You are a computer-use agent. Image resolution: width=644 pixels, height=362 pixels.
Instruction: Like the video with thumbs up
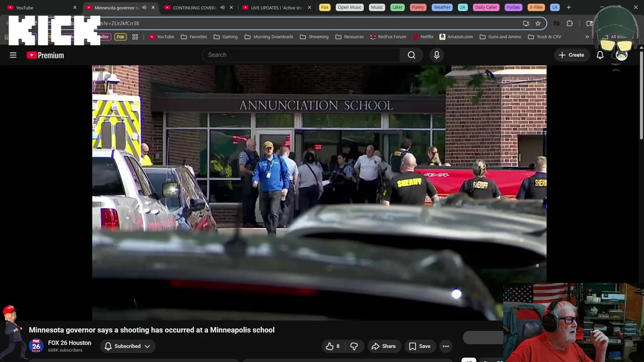(334, 346)
